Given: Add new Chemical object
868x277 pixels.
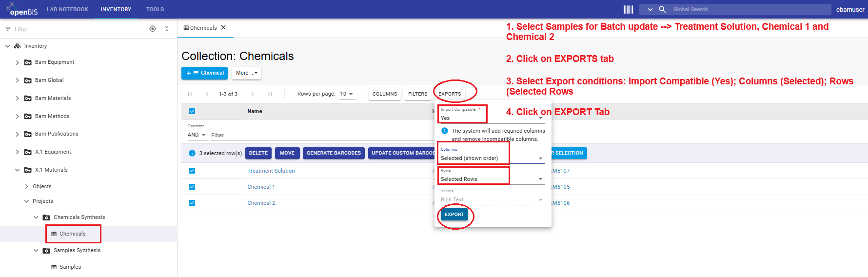Looking at the screenshot, I should tap(205, 73).
